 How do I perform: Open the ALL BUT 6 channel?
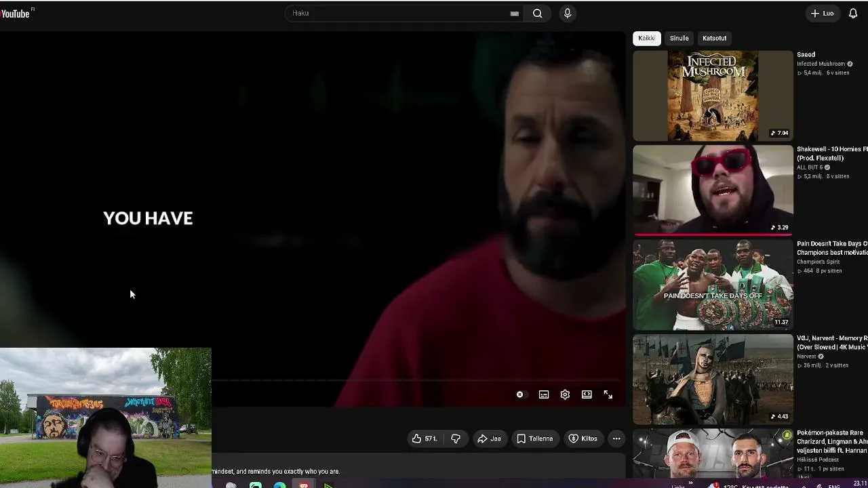[x=809, y=167]
